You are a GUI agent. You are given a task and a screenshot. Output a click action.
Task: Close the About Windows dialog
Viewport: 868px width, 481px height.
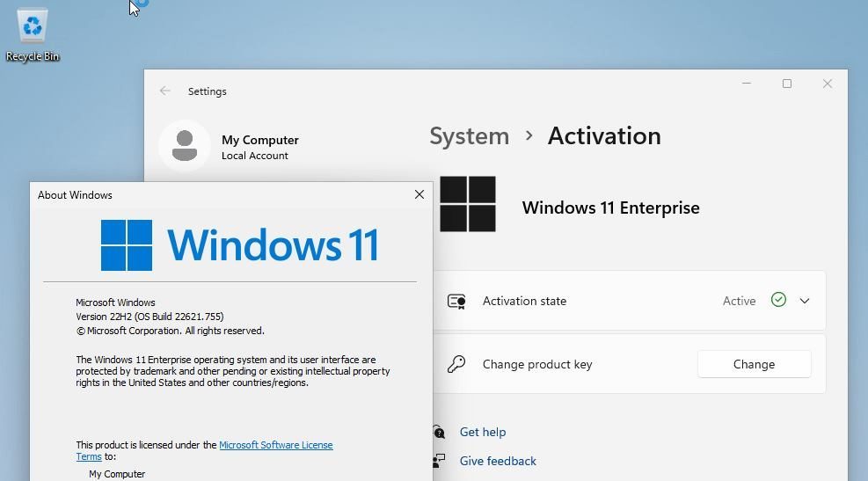click(x=419, y=194)
